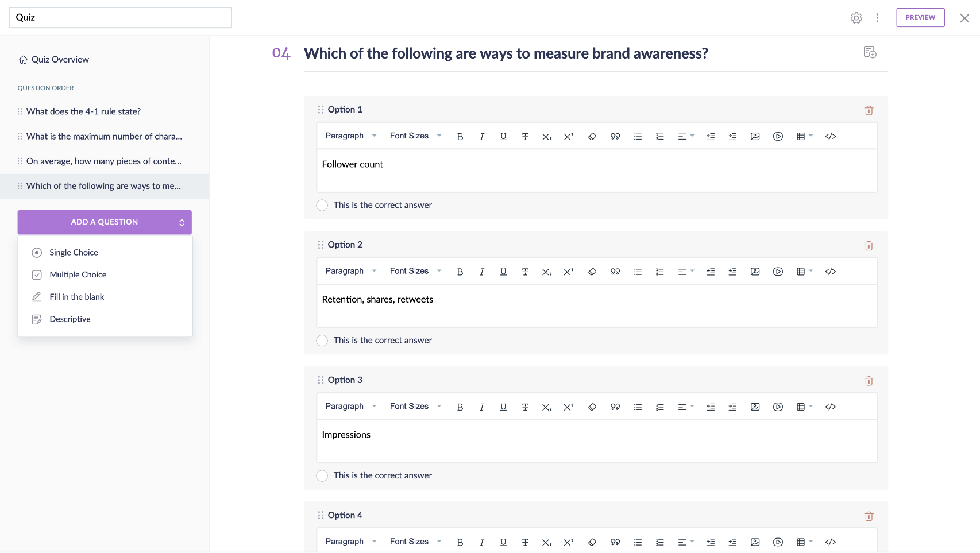This screenshot has width=980, height=553.
Task: Click blockquote icon in Option 2 toolbar
Action: 615,272
